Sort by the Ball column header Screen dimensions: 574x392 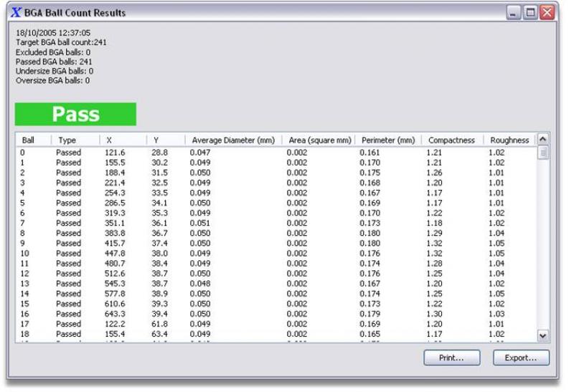pos(34,140)
